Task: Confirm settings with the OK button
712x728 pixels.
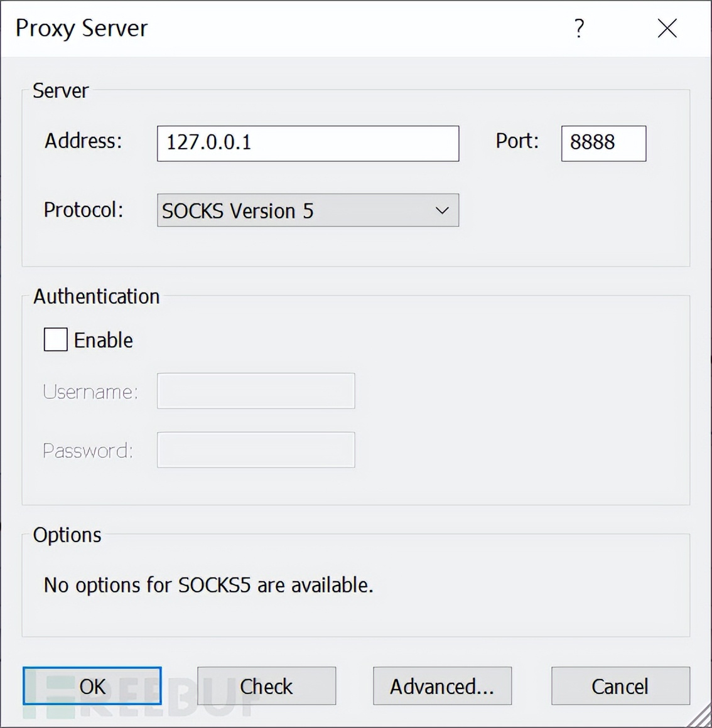Action: pyautogui.click(x=92, y=686)
